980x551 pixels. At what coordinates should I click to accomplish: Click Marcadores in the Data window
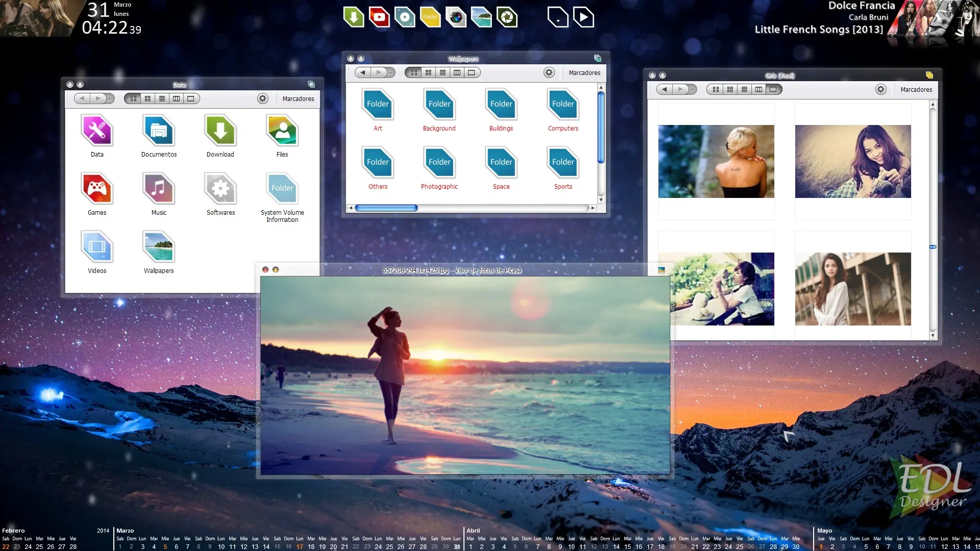point(298,98)
